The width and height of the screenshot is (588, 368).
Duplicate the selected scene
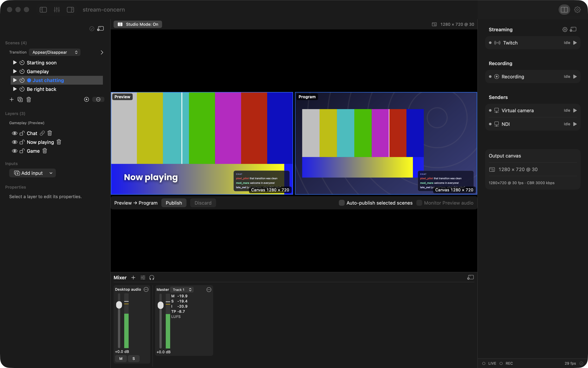coord(20,99)
